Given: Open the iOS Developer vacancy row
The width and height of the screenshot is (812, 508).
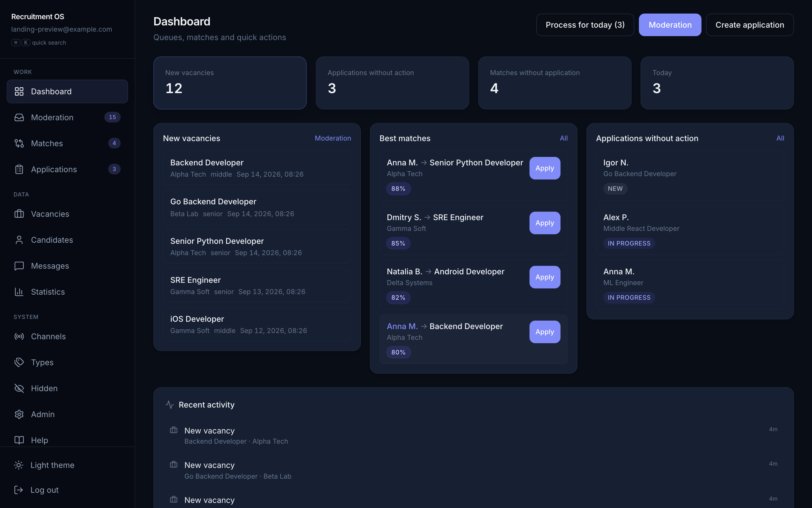Looking at the screenshot, I should click(257, 325).
